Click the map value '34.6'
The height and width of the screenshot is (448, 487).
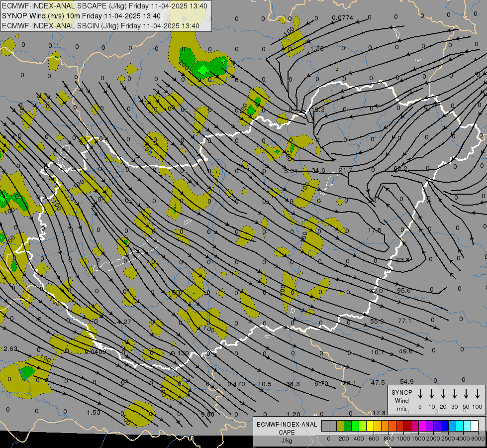tap(318, 171)
